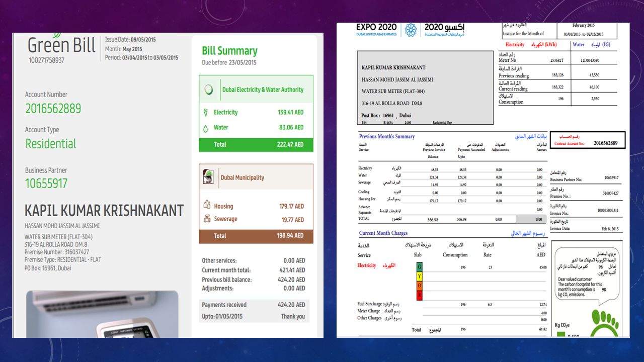
Task: Click Electricity amount 139.41 AED
Action: [291, 113]
